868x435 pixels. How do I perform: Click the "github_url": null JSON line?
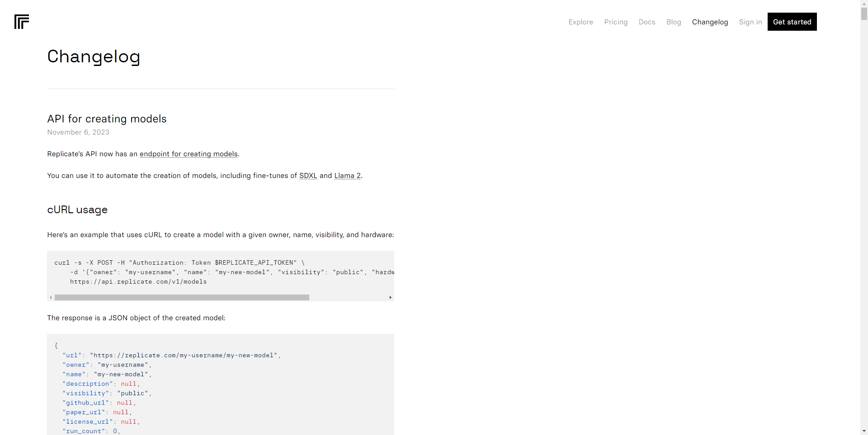(x=99, y=403)
